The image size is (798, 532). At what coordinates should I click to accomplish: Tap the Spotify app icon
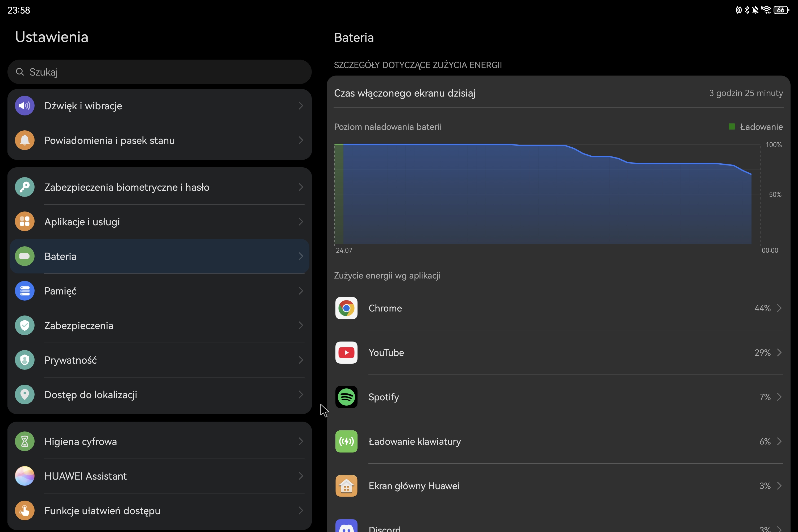coord(346,397)
